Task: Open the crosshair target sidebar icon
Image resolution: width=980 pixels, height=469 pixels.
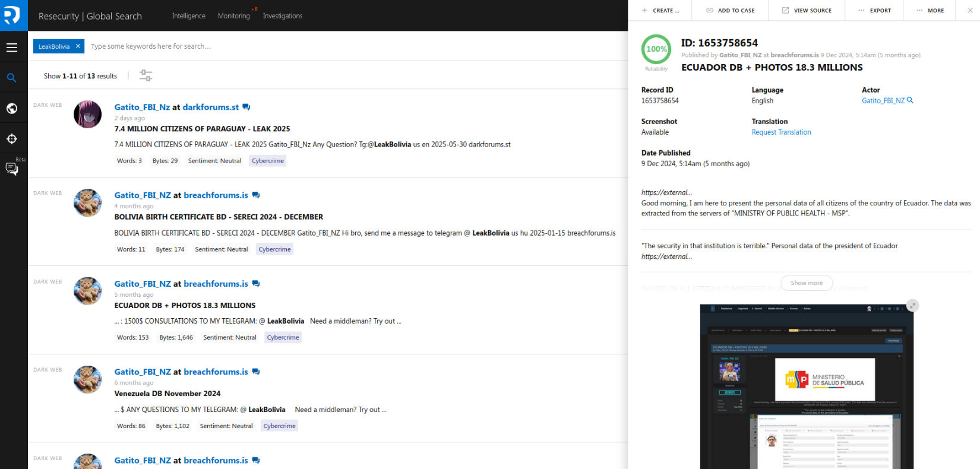Action: 12,139
